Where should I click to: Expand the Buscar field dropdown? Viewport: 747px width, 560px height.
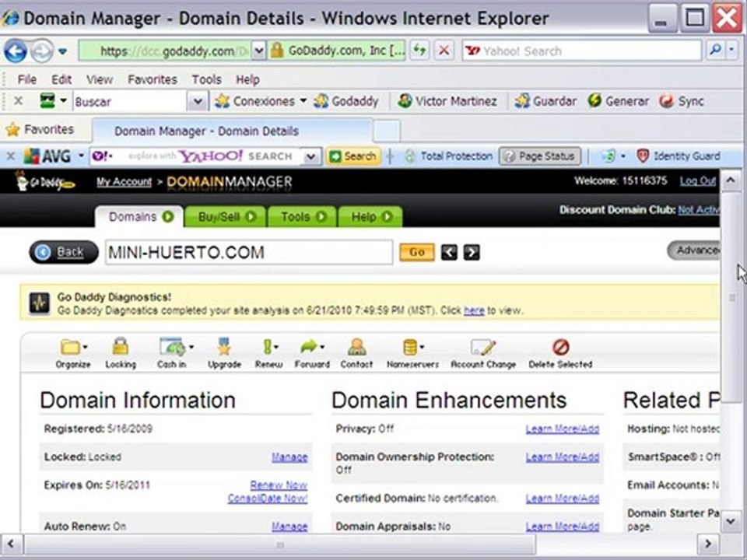point(198,101)
